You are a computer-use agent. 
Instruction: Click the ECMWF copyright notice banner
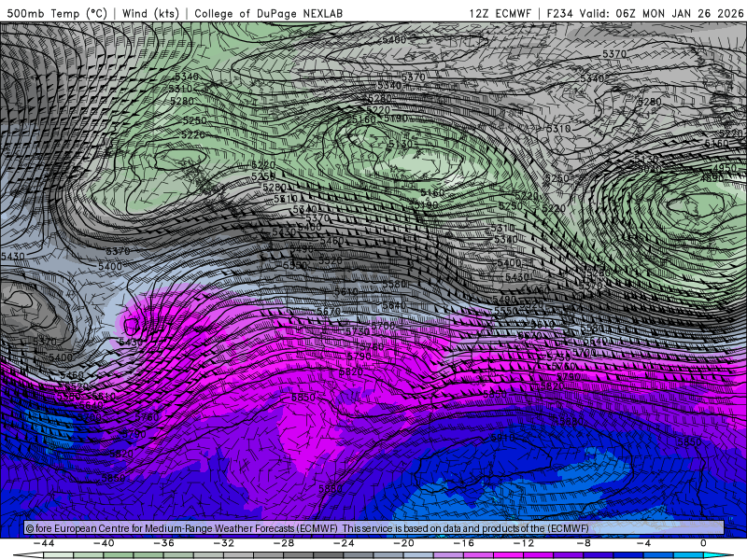[374, 528]
